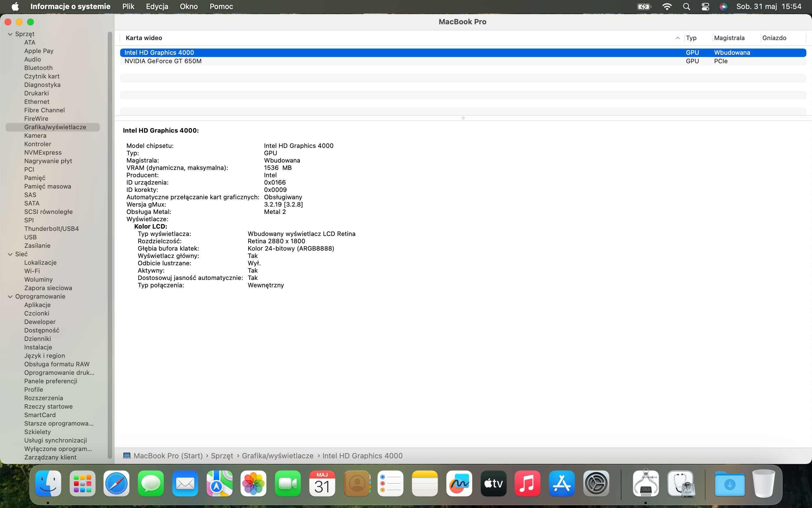Collapse the Sprzęt section
Viewport: 812px width, 508px height.
(10, 34)
